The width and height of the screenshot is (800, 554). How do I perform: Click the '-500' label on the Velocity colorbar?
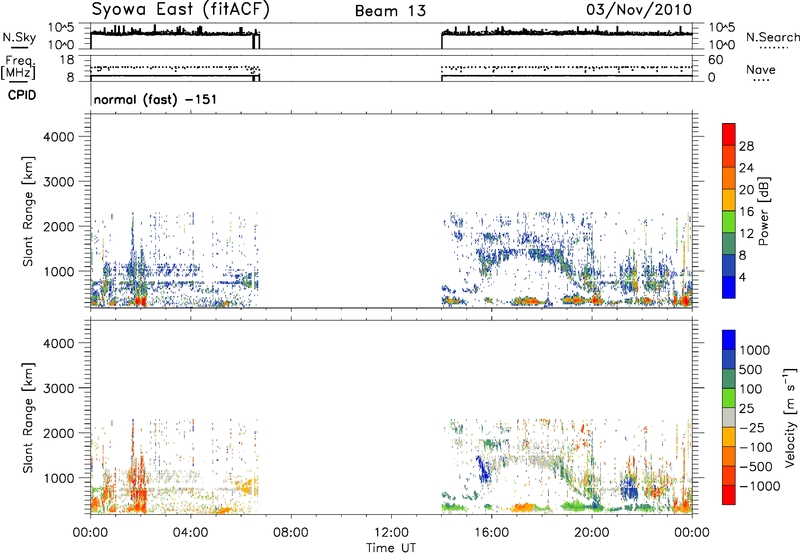point(756,466)
